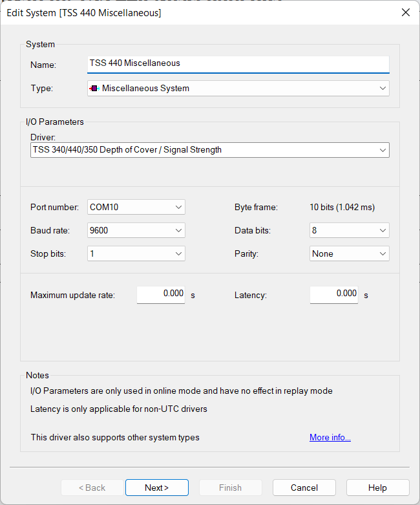Click the Miscellaneous System type icon

[94, 89]
